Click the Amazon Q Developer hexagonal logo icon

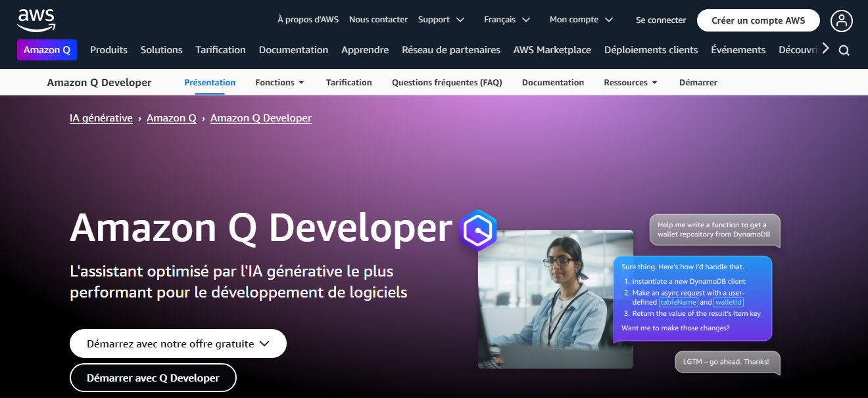(478, 231)
